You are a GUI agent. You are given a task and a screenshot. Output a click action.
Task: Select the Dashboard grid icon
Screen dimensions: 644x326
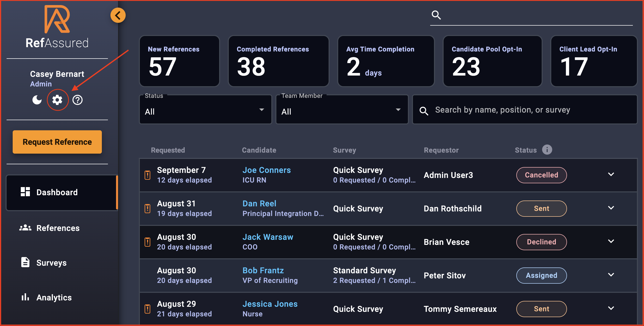point(25,192)
